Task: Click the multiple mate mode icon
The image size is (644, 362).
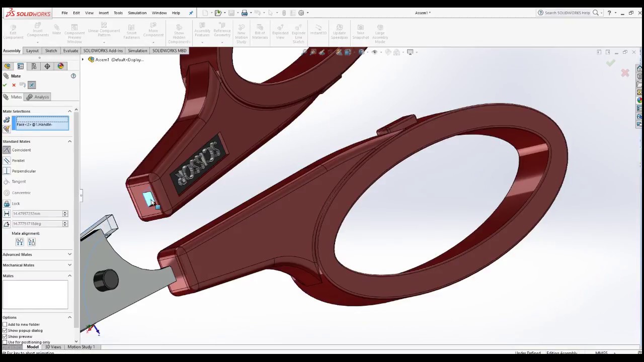Action: [x=7, y=129]
